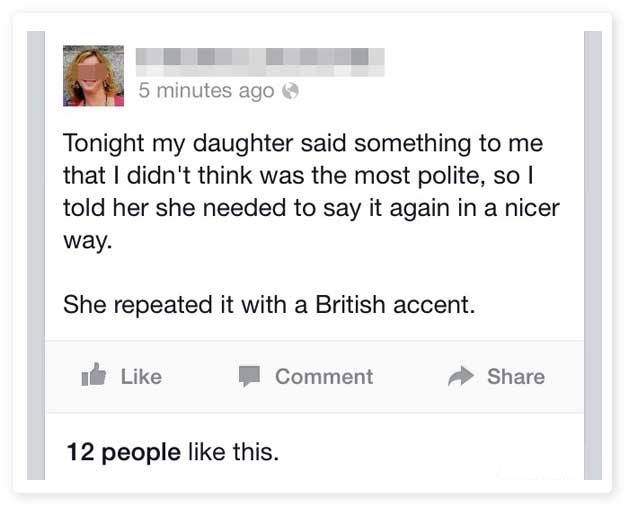Open the poster's profile picture
The height and width of the screenshot is (511, 630).
point(93,76)
